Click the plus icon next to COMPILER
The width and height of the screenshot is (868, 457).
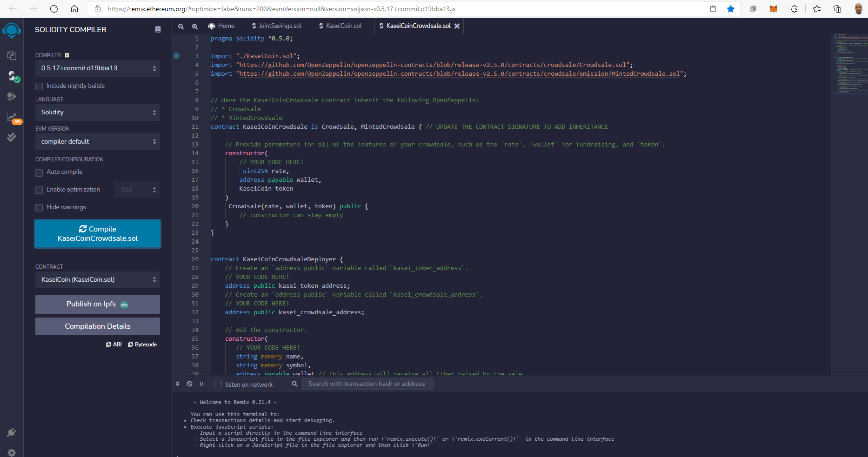pos(67,55)
